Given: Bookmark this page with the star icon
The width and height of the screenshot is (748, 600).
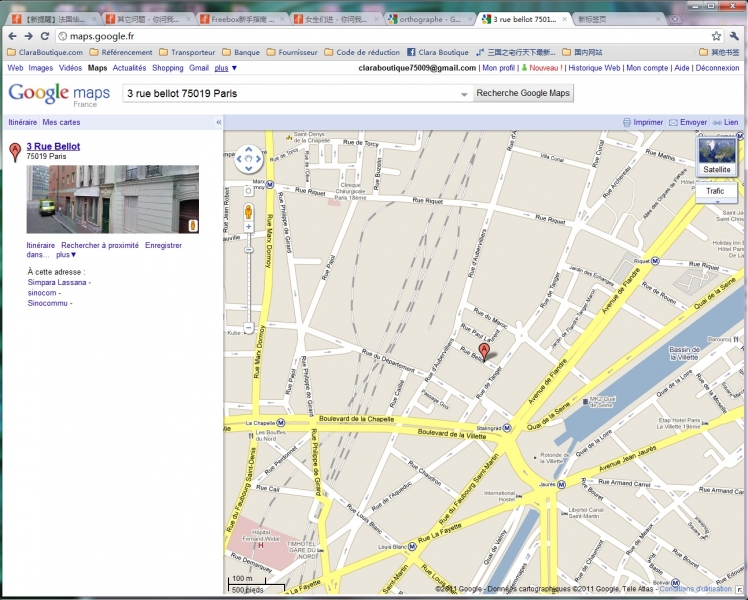Looking at the screenshot, I should tap(716, 36).
